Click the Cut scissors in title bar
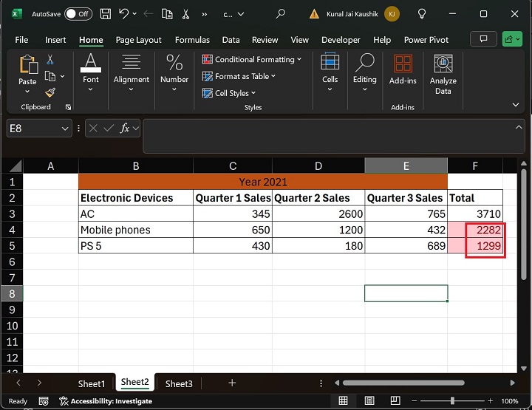Screen dimensions: 532x410 tap(185, 14)
